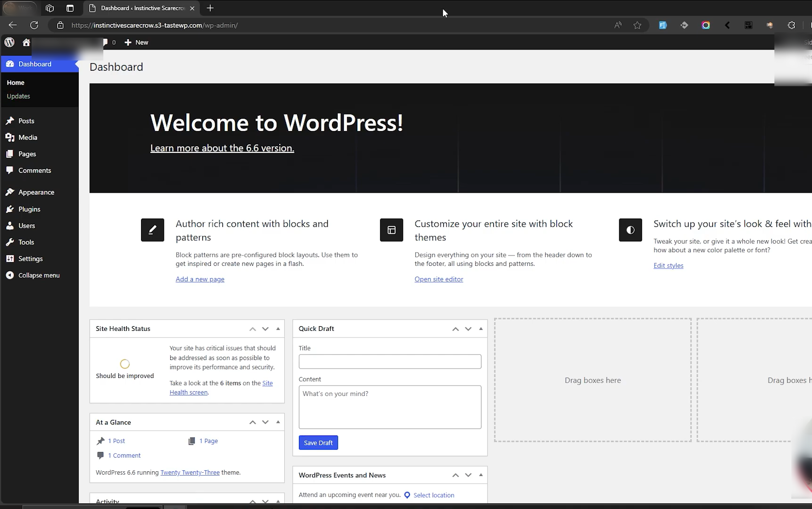Viewport: 812px width, 509px height.
Task: Open the 'Add a new page' link
Action: pos(200,279)
